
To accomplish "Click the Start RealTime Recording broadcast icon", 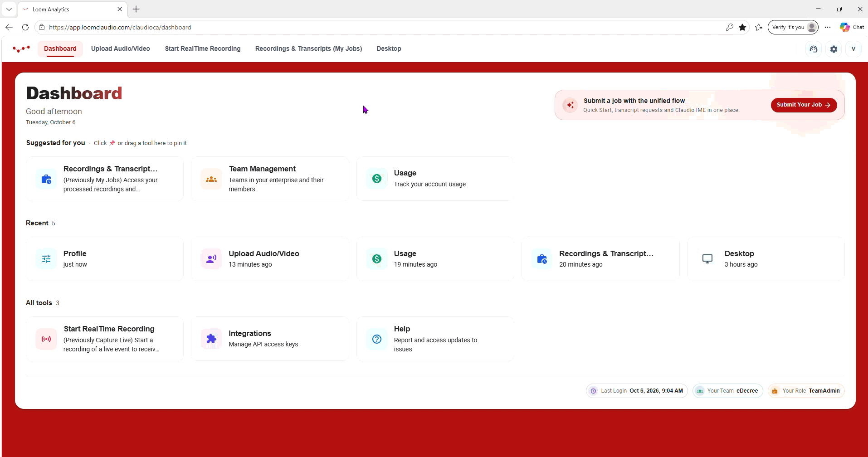I will click(x=46, y=339).
